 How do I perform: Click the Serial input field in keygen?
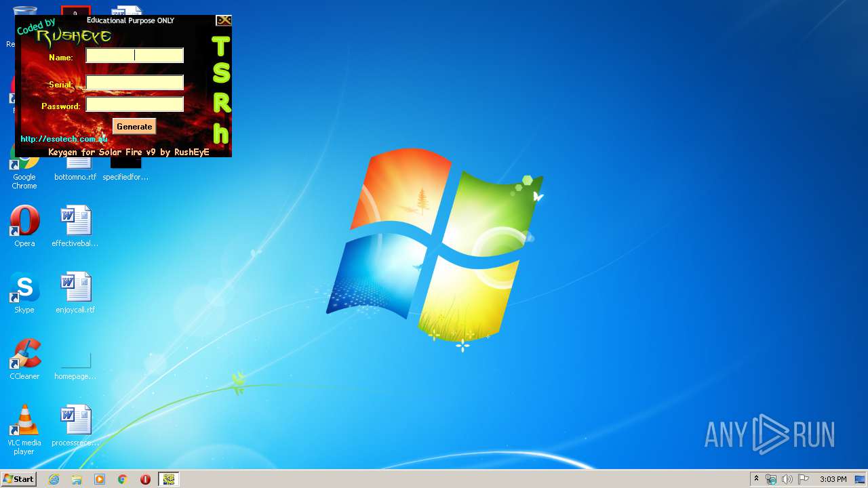coord(134,83)
